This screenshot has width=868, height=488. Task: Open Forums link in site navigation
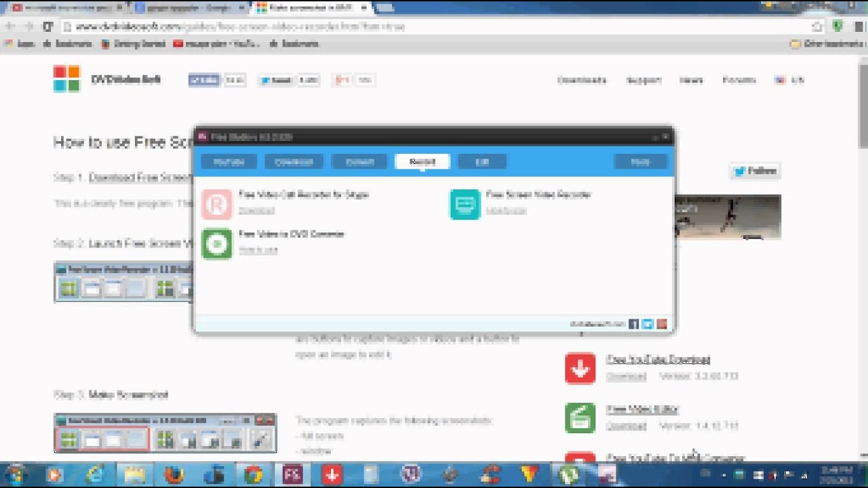click(x=738, y=80)
